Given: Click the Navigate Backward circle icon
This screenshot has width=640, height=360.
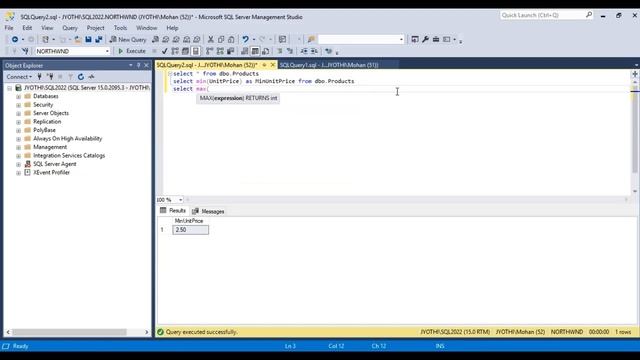Looking at the screenshot, I should pyautogui.click(x=15, y=40).
